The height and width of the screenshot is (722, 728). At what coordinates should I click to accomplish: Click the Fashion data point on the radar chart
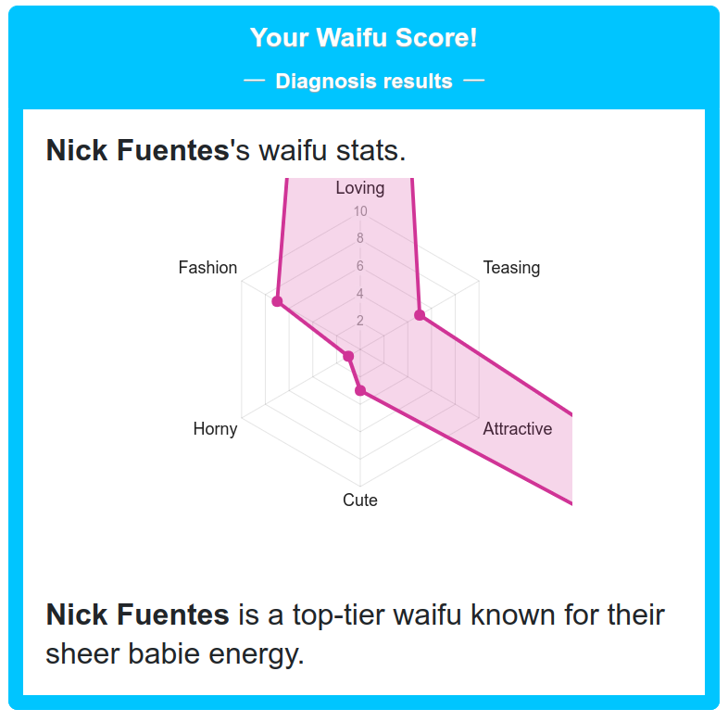pyautogui.click(x=276, y=301)
